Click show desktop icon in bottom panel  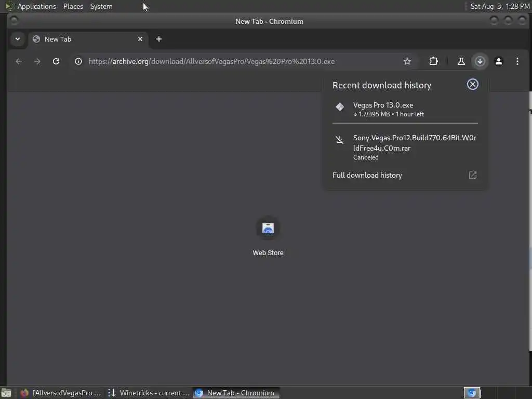tap(6, 393)
